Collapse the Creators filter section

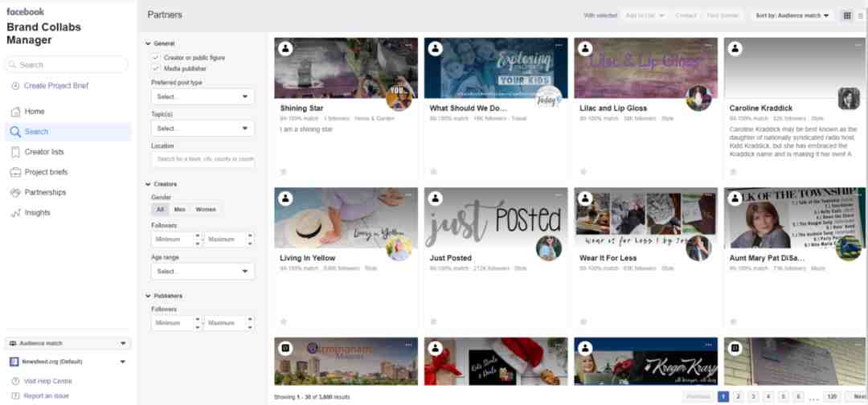click(148, 184)
